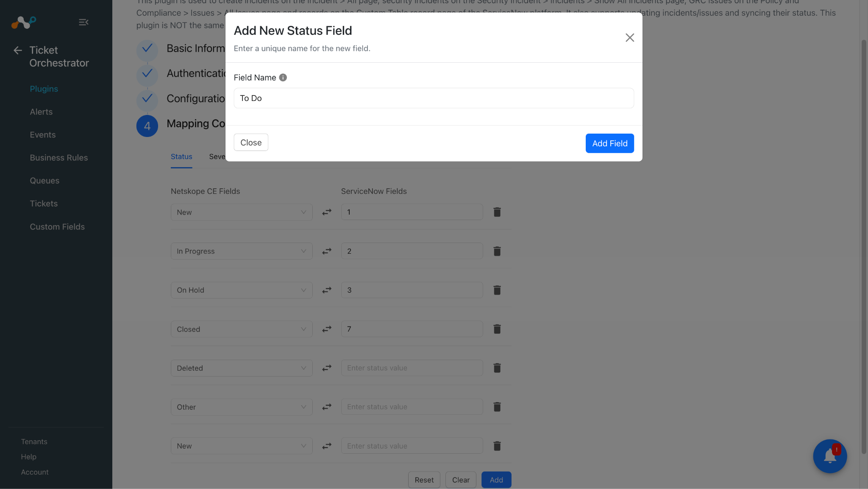Expand the In Progress dropdown

(242, 251)
